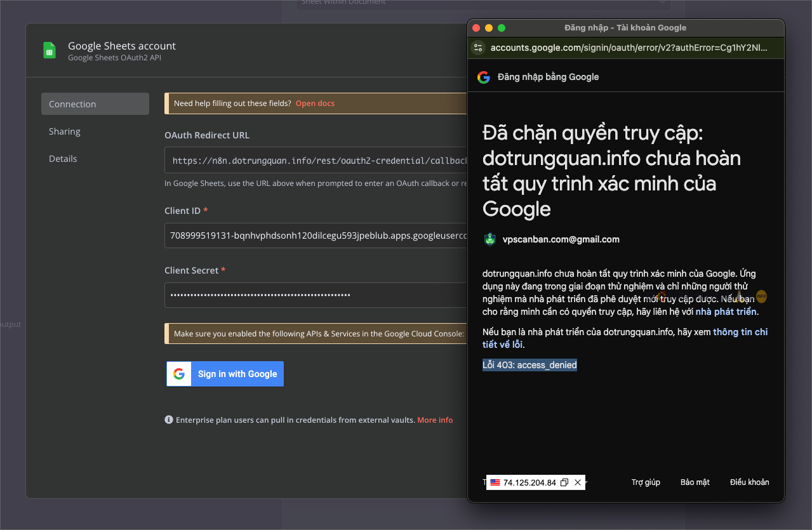
Task: Dismiss the IP address overlay with its X
Action: coord(578,482)
